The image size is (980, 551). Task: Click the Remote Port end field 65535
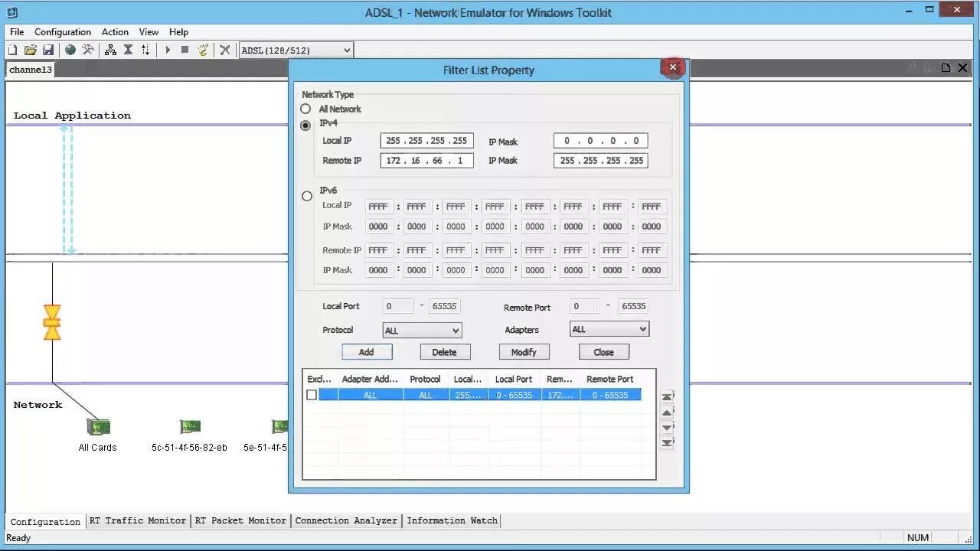(x=633, y=306)
